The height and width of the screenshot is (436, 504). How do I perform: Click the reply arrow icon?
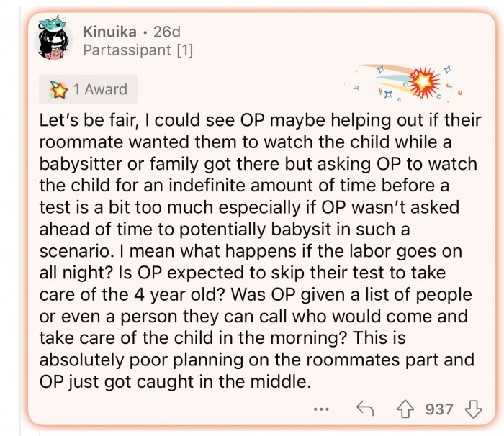click(366, 409)
